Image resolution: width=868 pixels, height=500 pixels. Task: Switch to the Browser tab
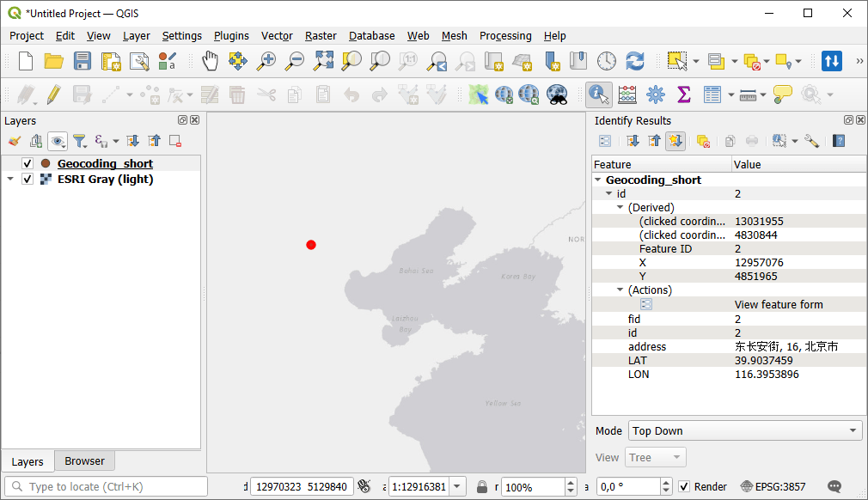click(x=84, y=460)
